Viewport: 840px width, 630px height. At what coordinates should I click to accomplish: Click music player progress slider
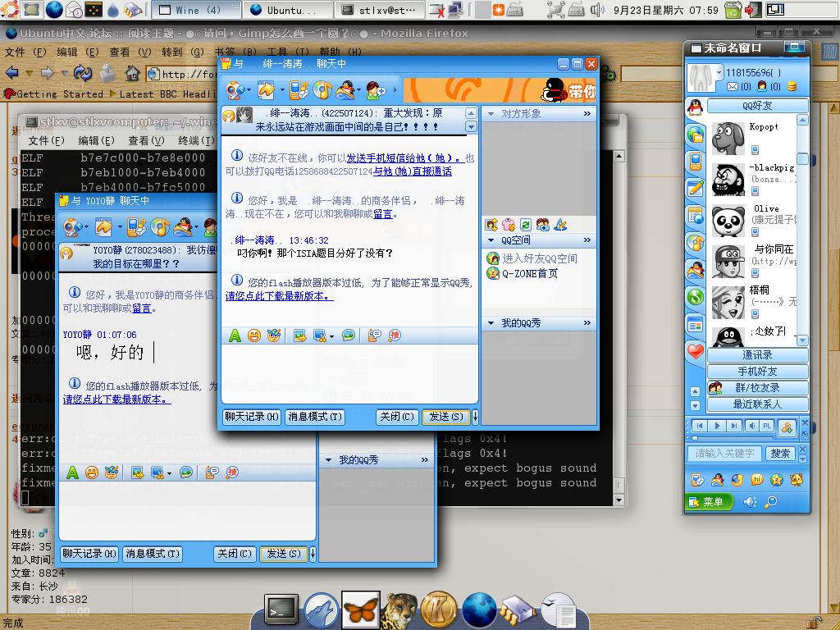pyautogui.click(x=694, y=438)
